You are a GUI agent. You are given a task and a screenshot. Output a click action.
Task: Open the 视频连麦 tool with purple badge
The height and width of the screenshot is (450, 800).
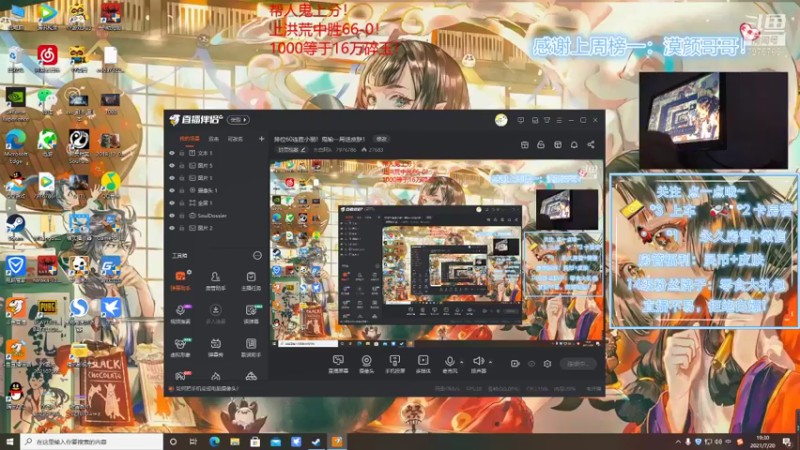180,314
